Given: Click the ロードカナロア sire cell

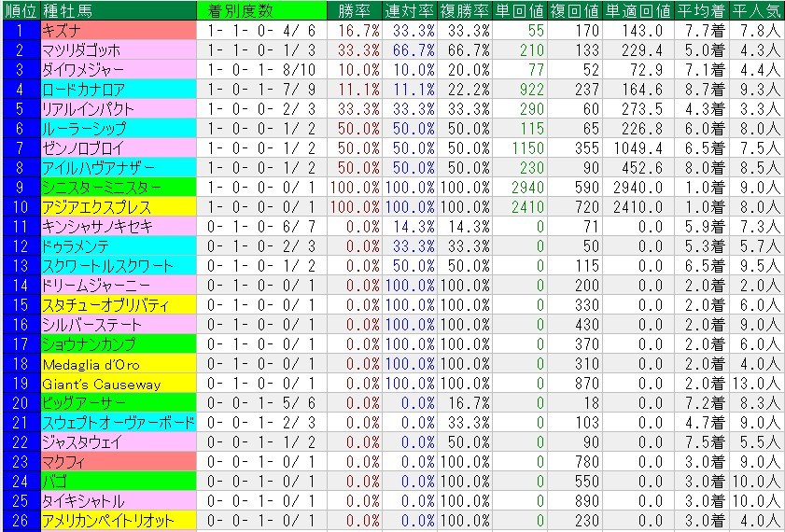Looking at the screenshot, I should (x=119, y=89).
